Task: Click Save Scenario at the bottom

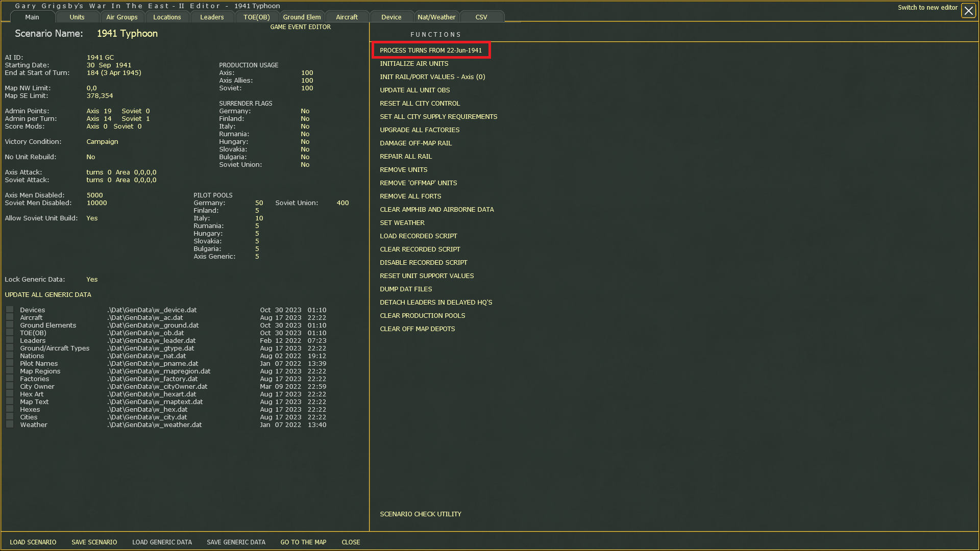Action: coord(94,542)
